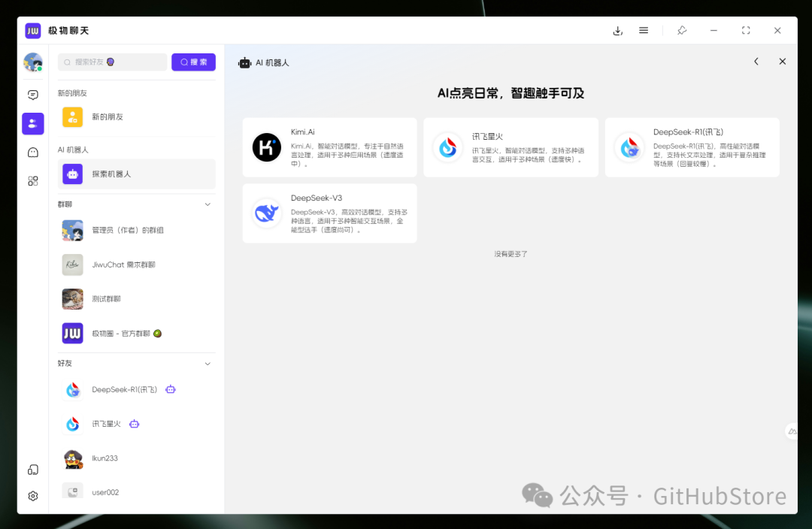This screenshot has height=529, width=812.
Task: Open the four-square apps grid sidebar icon
Action: point(33,180)
